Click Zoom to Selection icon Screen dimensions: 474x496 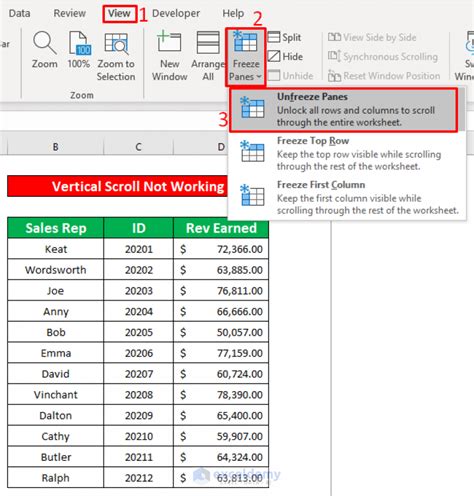(116, 43)
